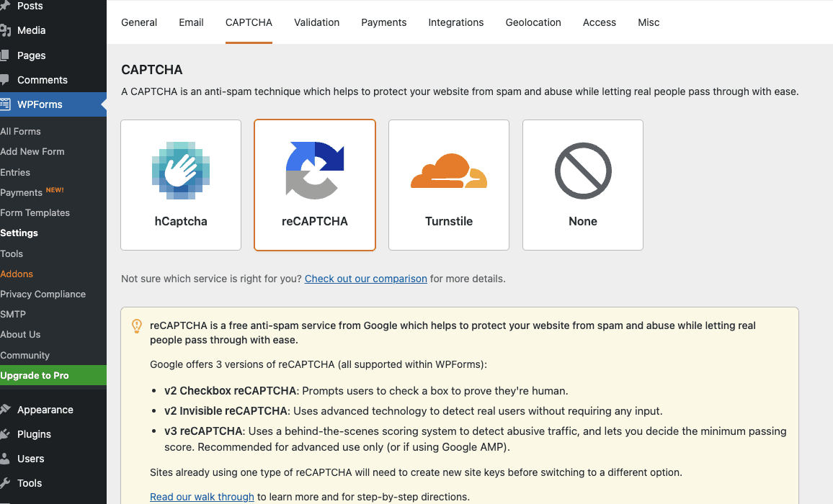Click the lightbulb tip icon
The width and height of the screenshot is (833, 504).
pos(136,326)
